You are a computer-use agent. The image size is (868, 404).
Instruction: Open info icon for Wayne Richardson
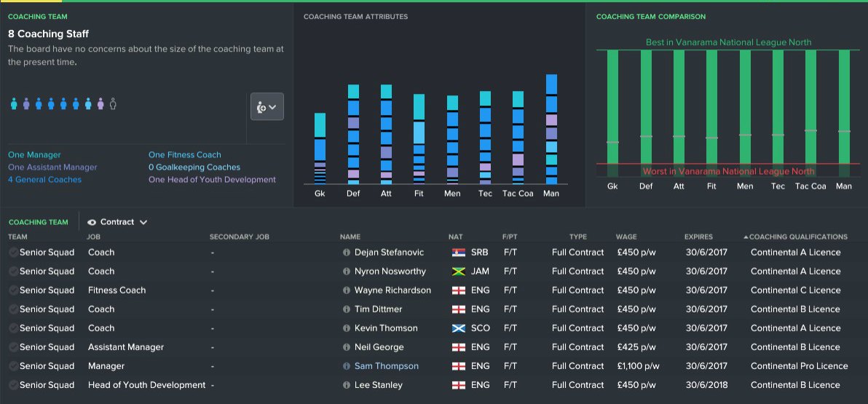[347, 290]
